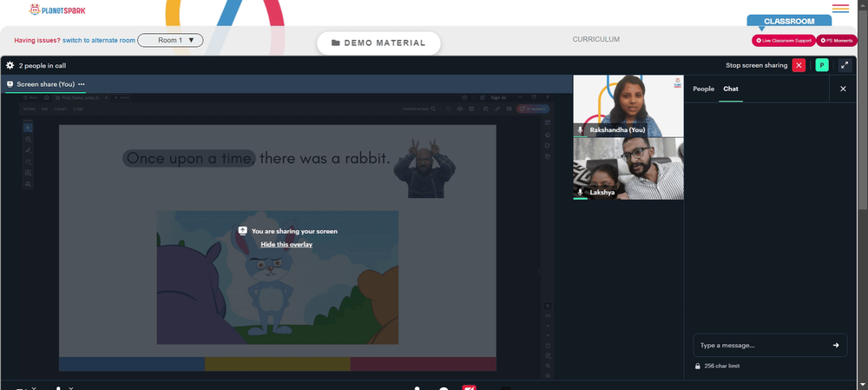Open call settings gear icon
Screen dimensions: 868x390
tap(10, 65)
